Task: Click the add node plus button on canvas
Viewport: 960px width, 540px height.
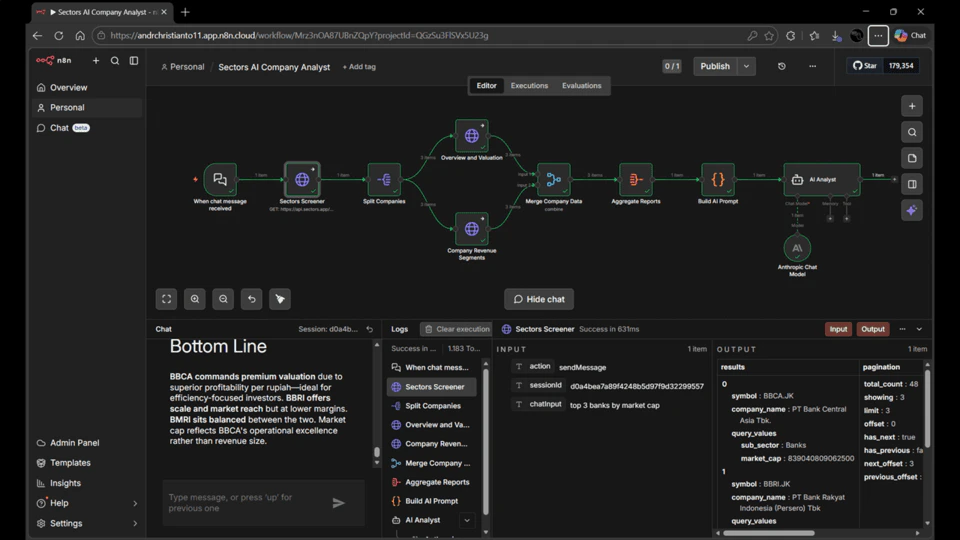Action: pyautogui.click(x=912, y=107)
